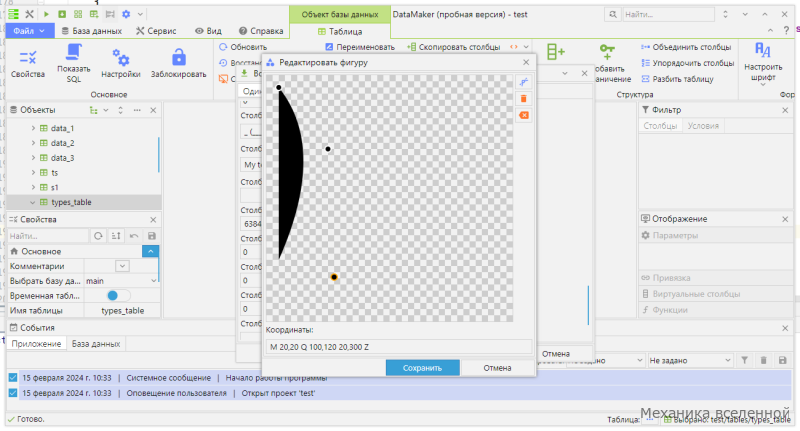Click the Найти search field in title bar
This screenshot has height=431, width=800.
click(x=668, y=14)
